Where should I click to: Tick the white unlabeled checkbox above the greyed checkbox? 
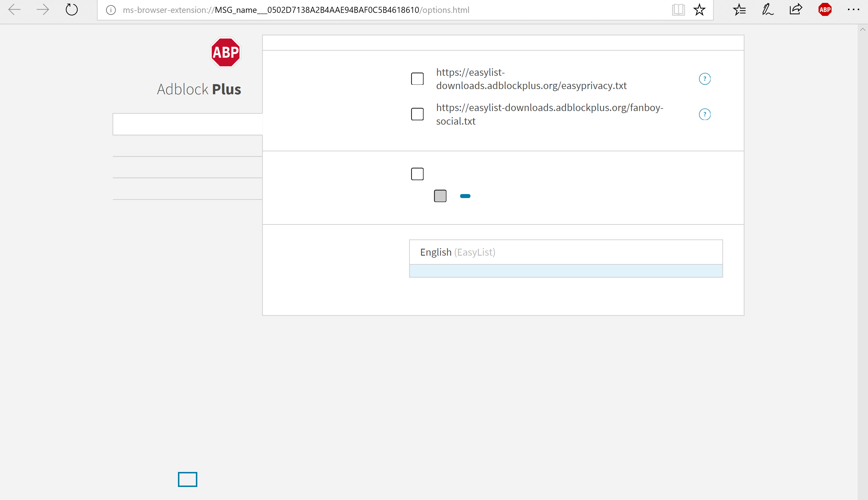(x=417, y=174)
